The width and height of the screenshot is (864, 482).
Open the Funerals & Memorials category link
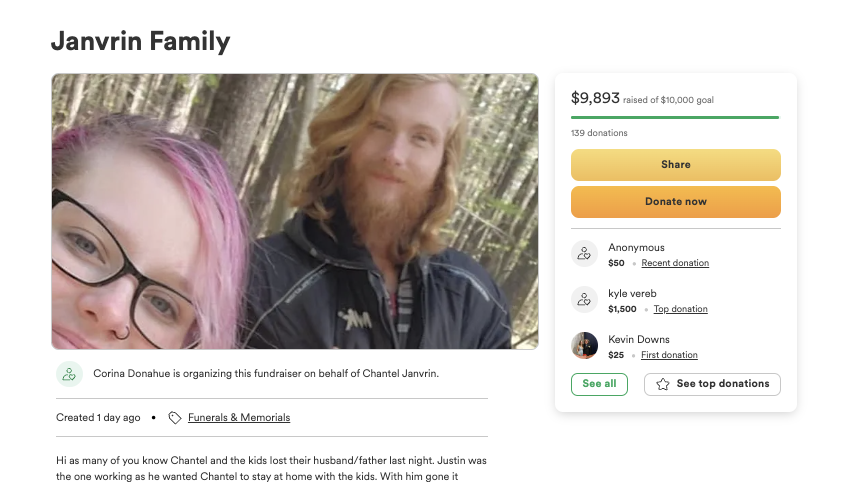[239, 418]
